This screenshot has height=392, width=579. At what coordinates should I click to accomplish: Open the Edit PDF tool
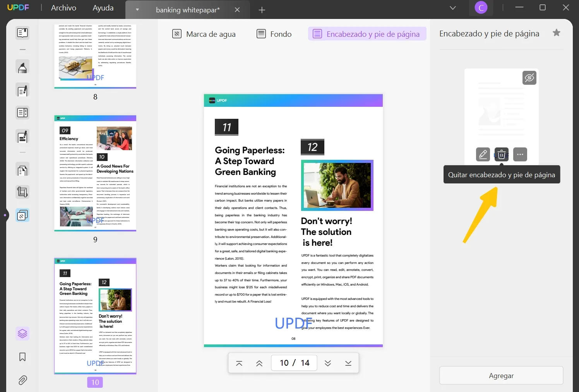22,91
